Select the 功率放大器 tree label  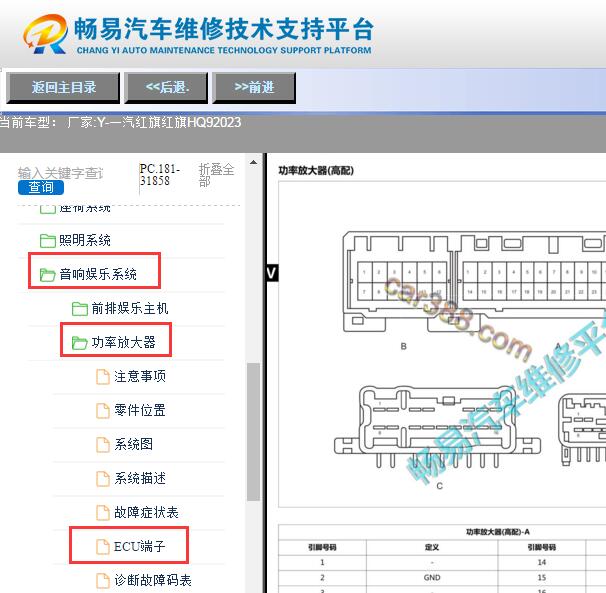[x=123, y=343]
